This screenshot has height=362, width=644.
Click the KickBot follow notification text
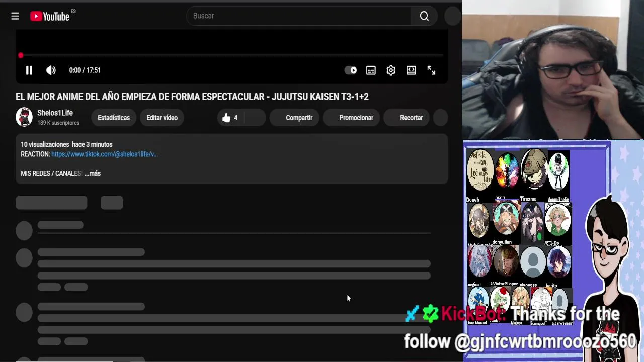coord(521,328)
